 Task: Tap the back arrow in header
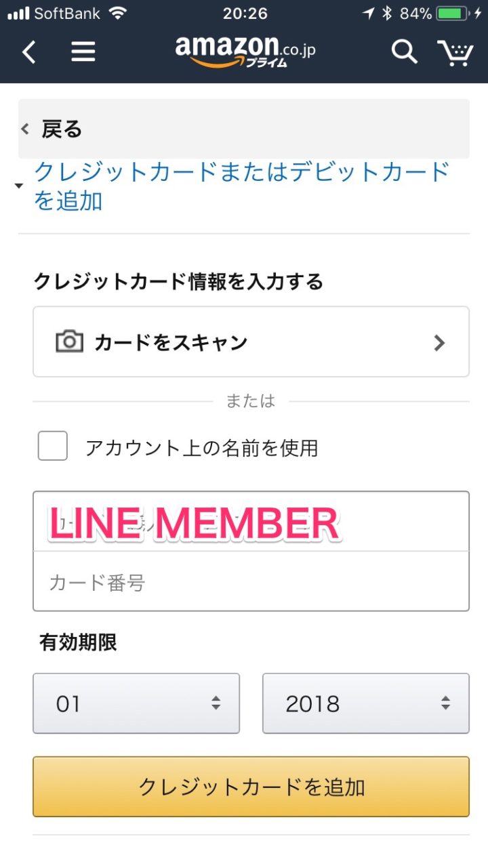[x=28, y=51]
